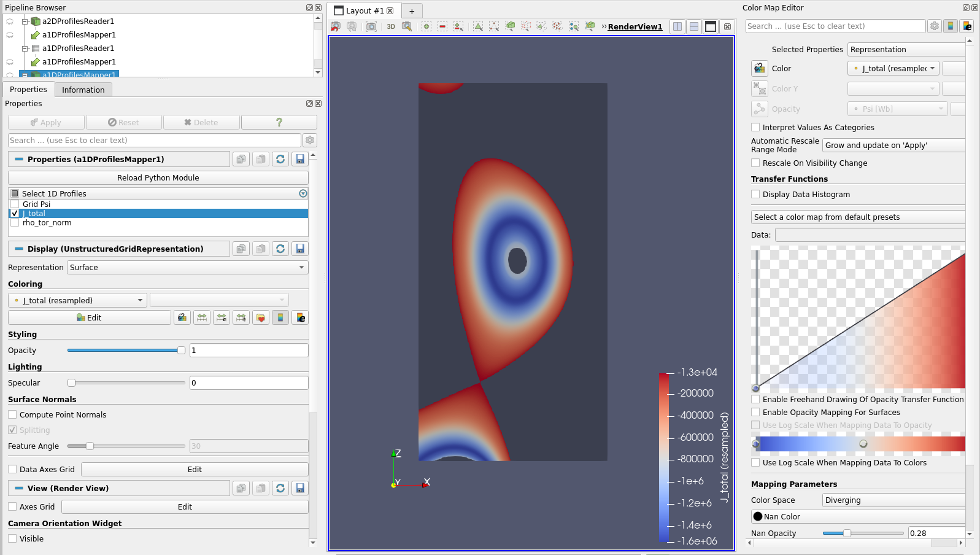This screenshot has height=555, width=980.
Task: Select the Properties tab
Action: (x=28, y=89)
